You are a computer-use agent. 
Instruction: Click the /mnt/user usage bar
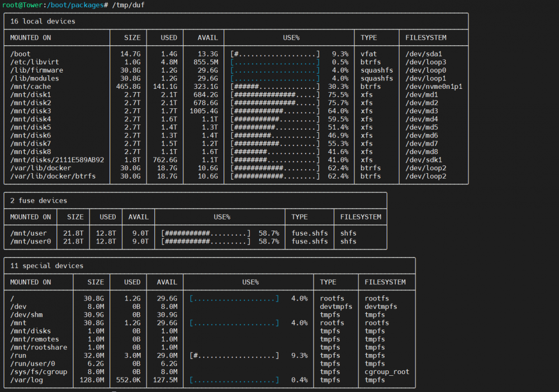pyautogui.click(x=206, y=233)
